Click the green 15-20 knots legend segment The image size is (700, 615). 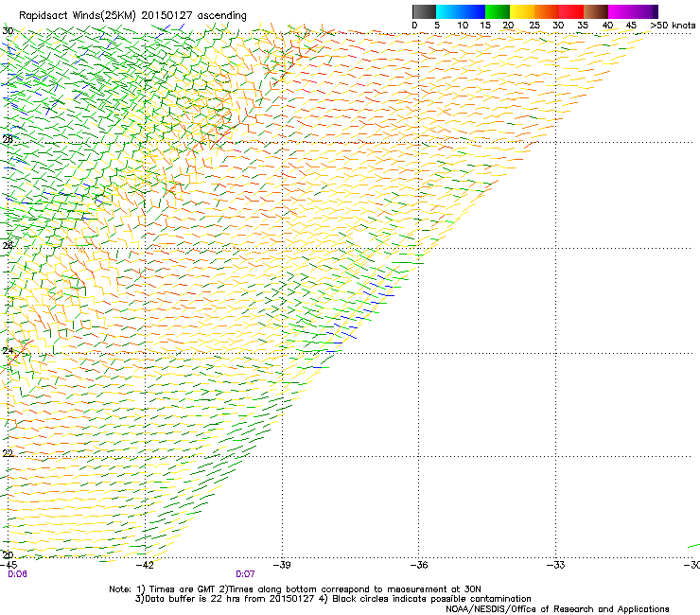pos(498,11)
